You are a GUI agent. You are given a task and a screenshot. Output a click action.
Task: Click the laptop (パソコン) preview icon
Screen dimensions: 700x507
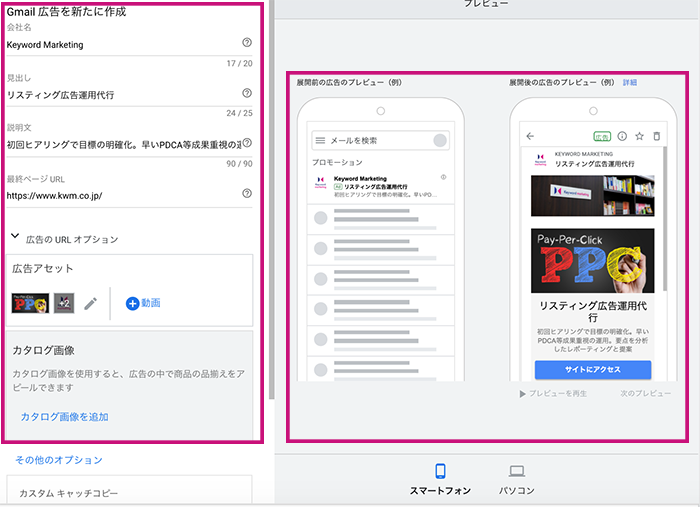tap(517, 471)
